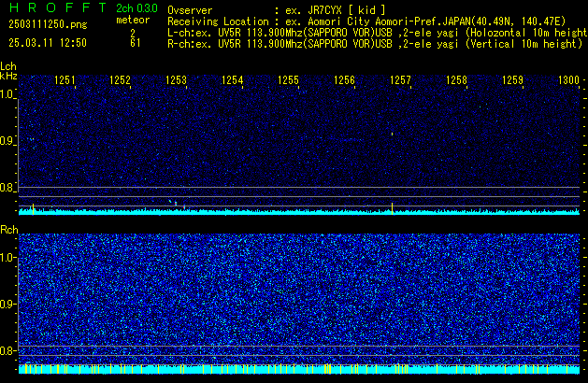Select the Rch 1.0 kHz axis label
The width and height of the screenshot is (588, 383).
point(7,258)
